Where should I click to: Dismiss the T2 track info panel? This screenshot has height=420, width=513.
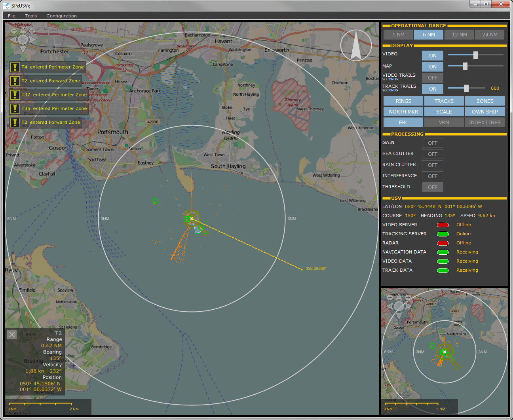[x=11, y=335]
